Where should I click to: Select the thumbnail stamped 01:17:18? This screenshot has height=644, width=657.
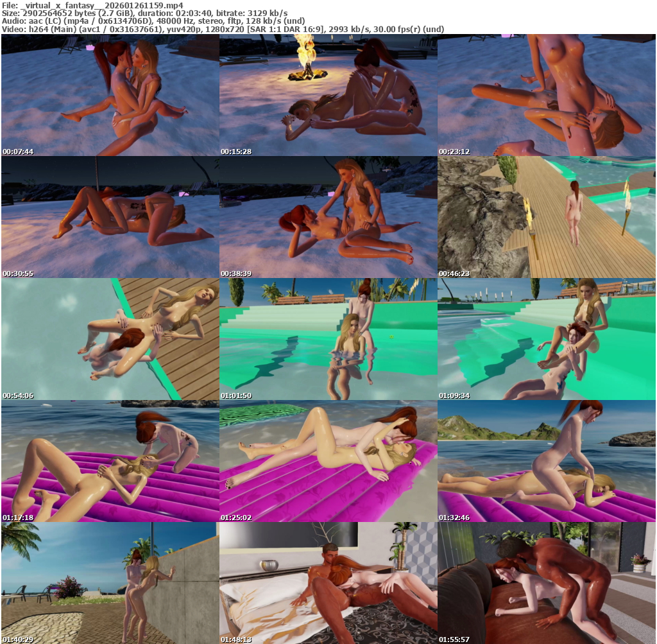pos(110,461)
